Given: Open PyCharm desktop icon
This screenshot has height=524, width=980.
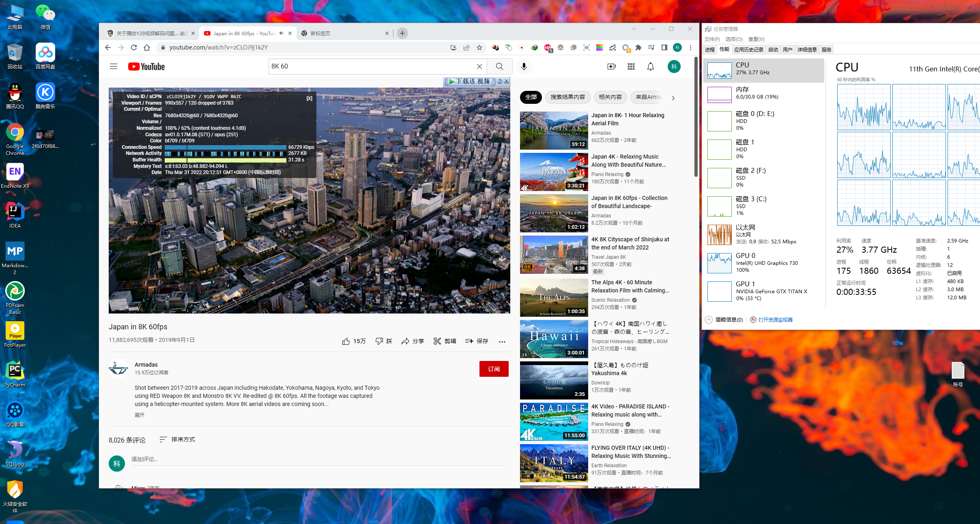Looking at the screenshot, I should [x=15, y=374].
